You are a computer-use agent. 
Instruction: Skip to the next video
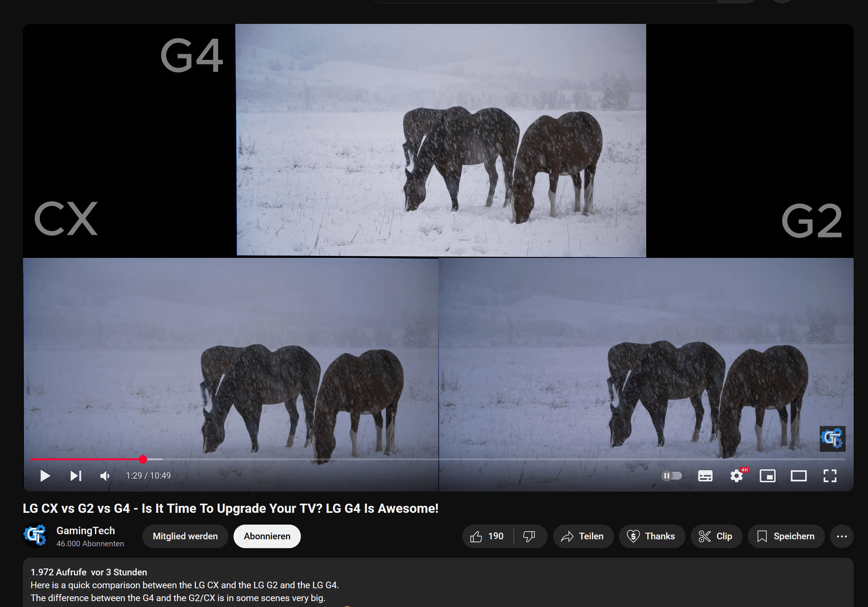(x=76, y=476)
